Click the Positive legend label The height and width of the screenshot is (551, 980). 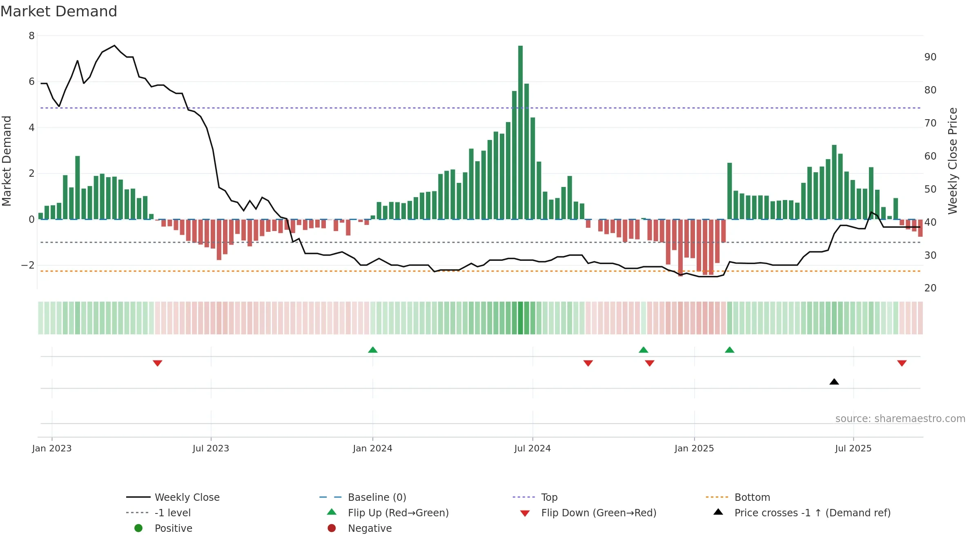(174, 528)
